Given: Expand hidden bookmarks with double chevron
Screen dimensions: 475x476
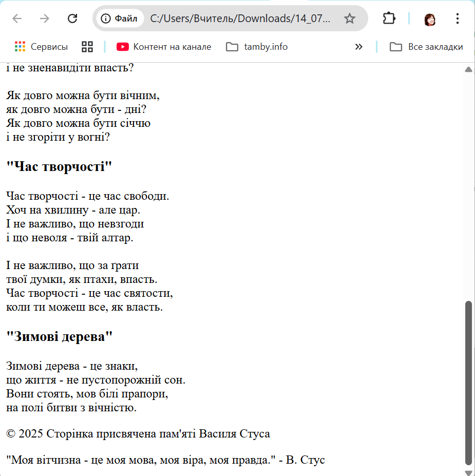Looking at the screenshot, I should pos(358,47).
